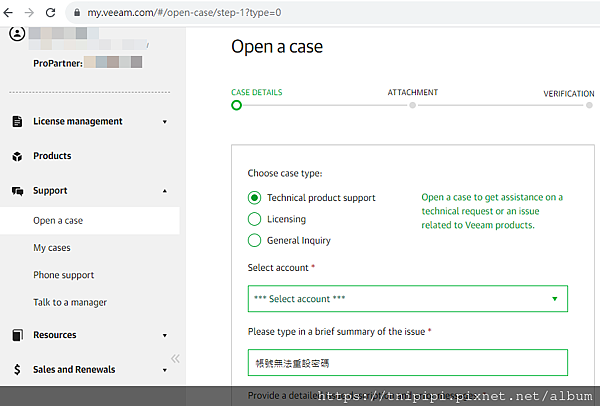
Task: Open the Phone support link
Action: [64, 275]
